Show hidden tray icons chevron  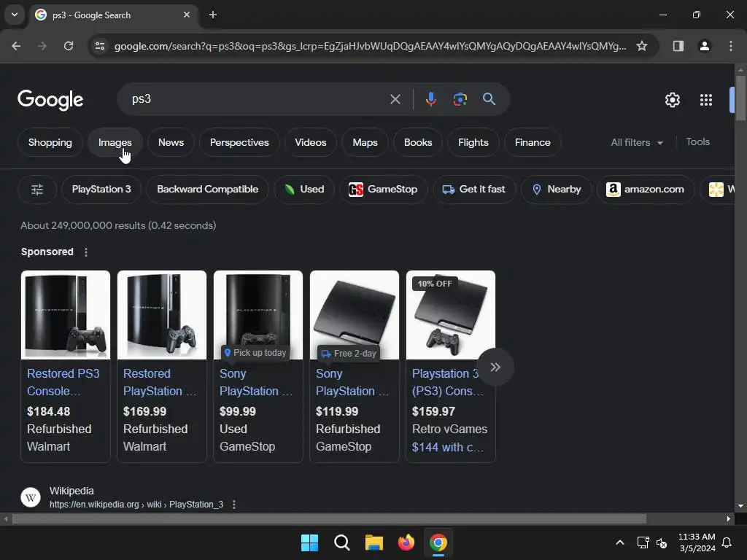click(x=620, y=542)
